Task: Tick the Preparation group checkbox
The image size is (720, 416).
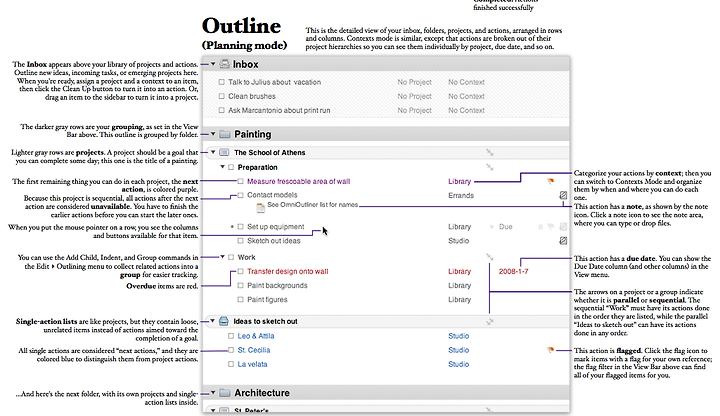Action: click(231, 167)
